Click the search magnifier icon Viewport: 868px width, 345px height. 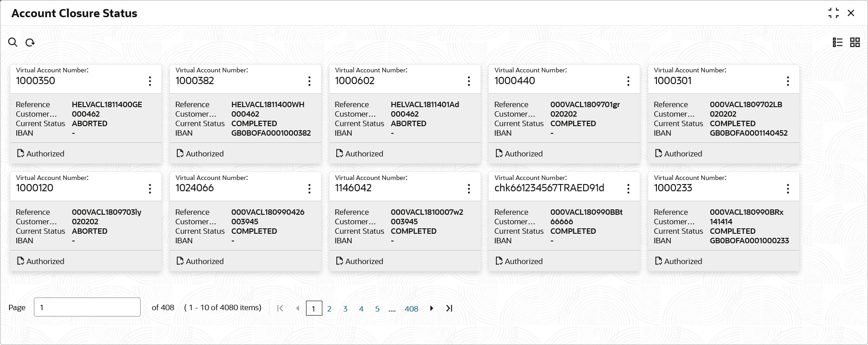tap(13, 43)
